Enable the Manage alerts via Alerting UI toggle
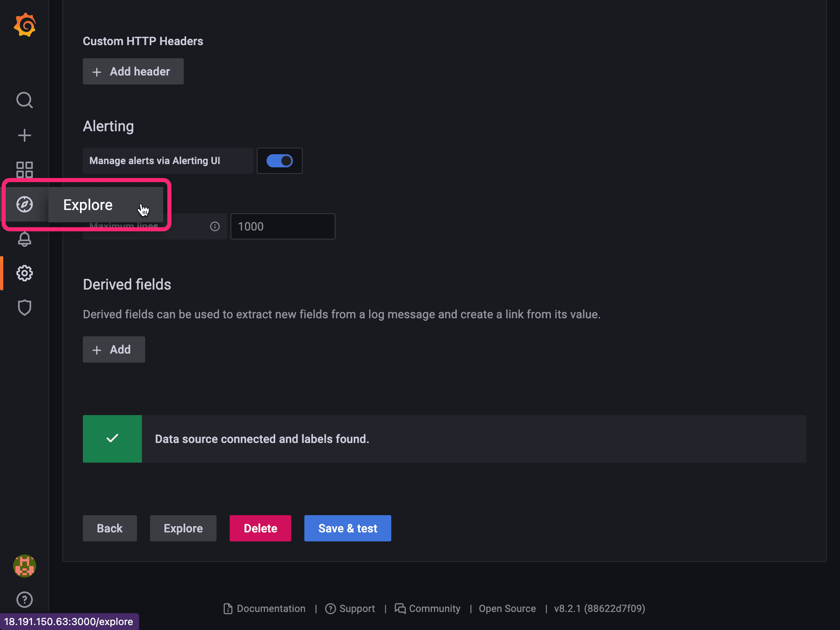 [x=279, y=160]
